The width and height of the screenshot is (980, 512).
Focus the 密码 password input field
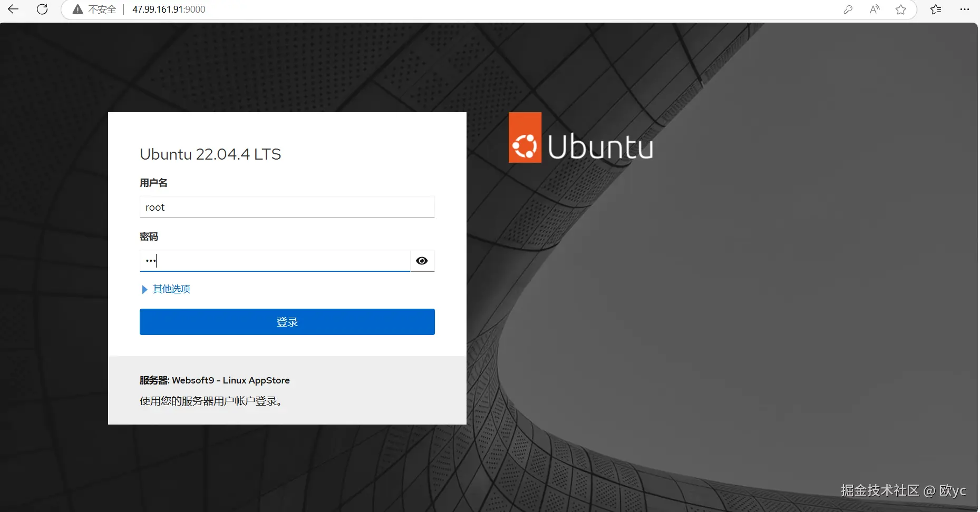(x=275, y=261)
